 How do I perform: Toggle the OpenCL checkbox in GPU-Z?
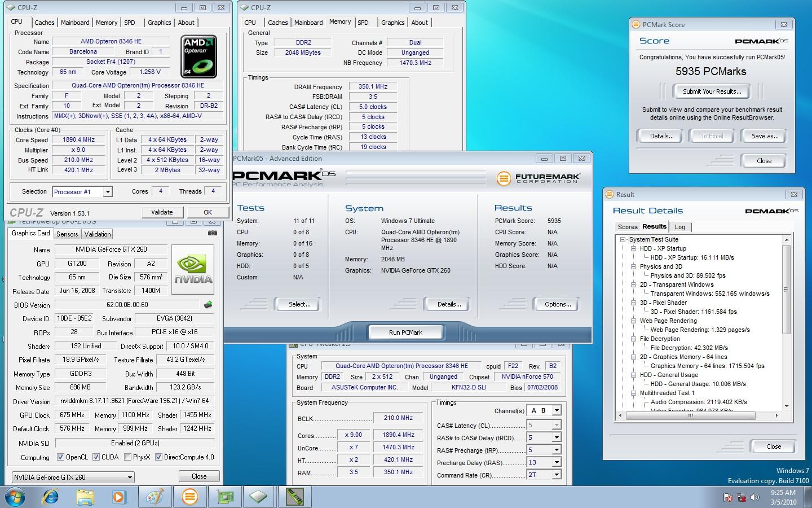click(60, 457)
